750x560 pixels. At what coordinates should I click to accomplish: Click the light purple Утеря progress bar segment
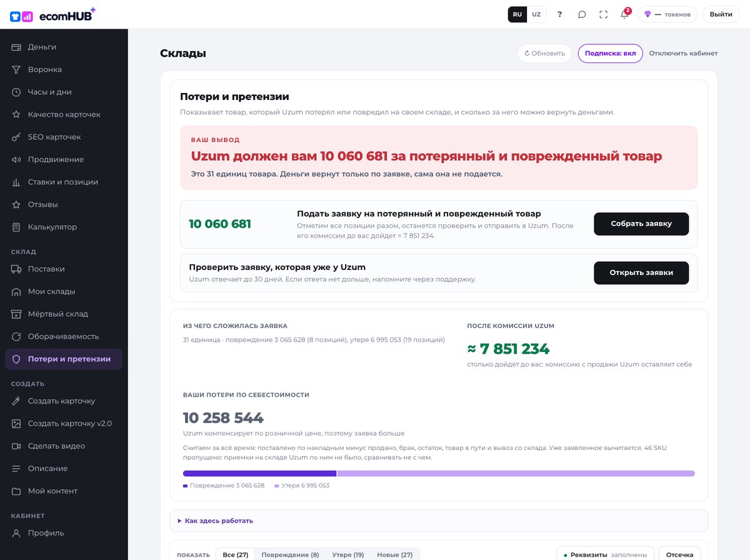(516, 474)
